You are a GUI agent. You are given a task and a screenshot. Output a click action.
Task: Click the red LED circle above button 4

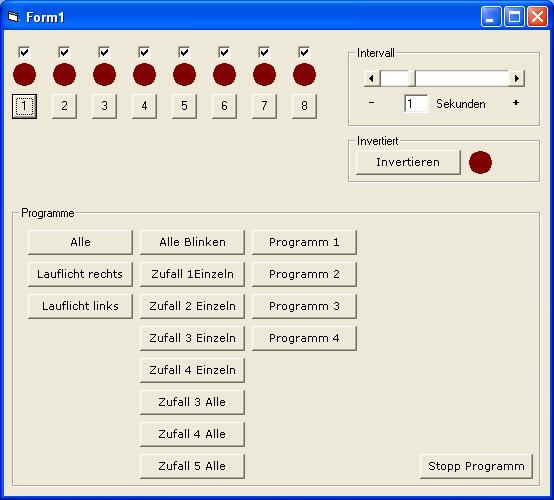coord(144,75)
